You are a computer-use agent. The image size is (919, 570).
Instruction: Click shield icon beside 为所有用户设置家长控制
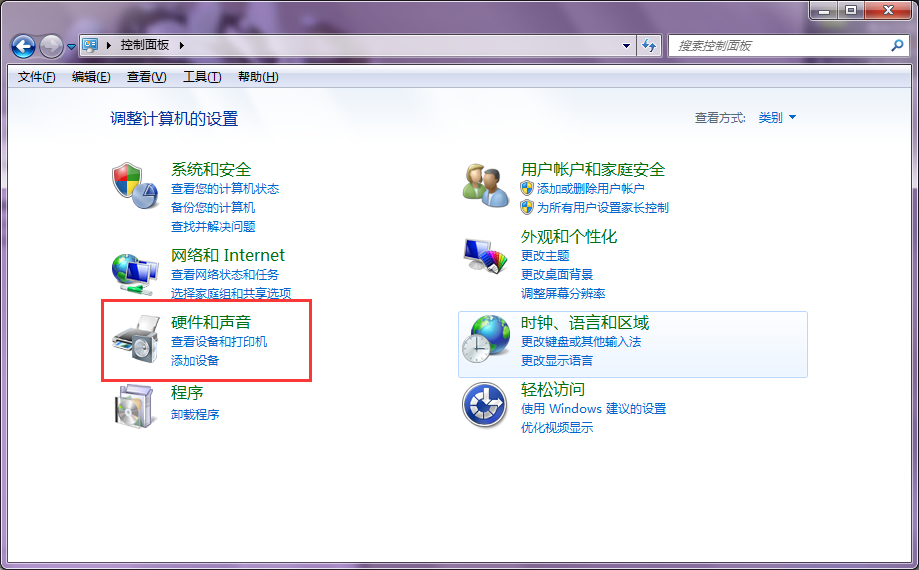[527, 207]
